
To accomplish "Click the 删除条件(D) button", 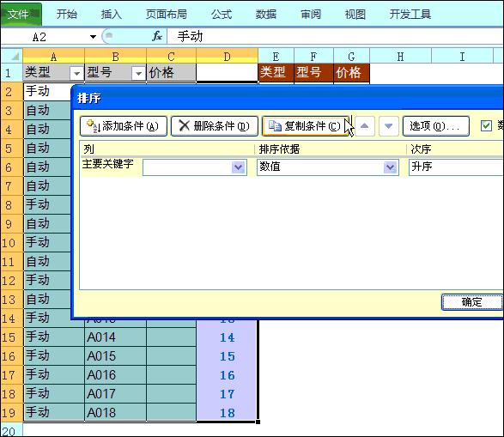I will (215, 126).
